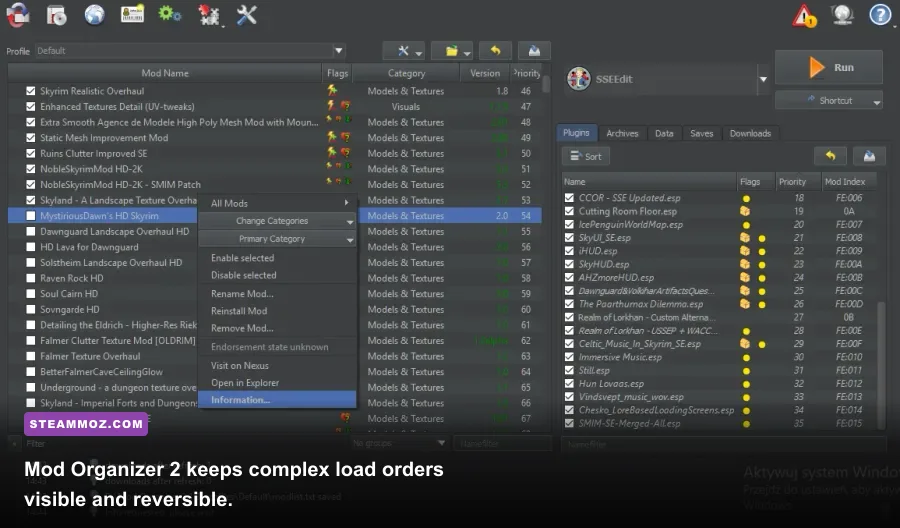Viewport: 900px width, 528px height.
Task: Click the SSEEdit application icon
Action: (579, 79)
